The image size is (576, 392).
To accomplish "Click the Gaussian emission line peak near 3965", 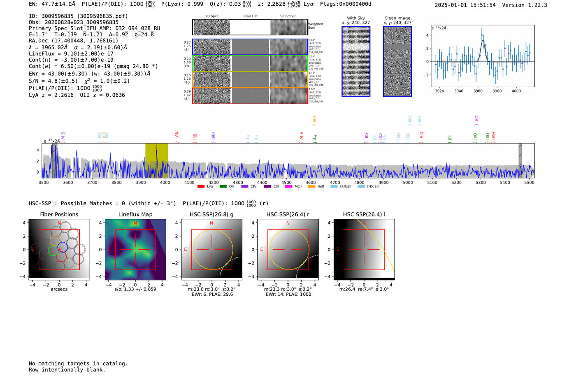I will pyautogui.click(x=482, y=40).
